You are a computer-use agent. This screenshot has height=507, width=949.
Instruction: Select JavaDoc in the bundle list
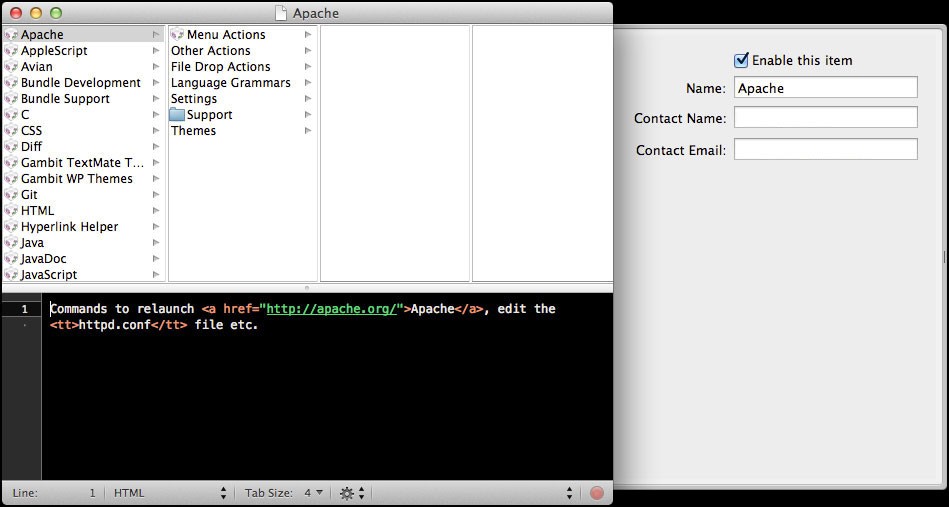pos(44,259)
